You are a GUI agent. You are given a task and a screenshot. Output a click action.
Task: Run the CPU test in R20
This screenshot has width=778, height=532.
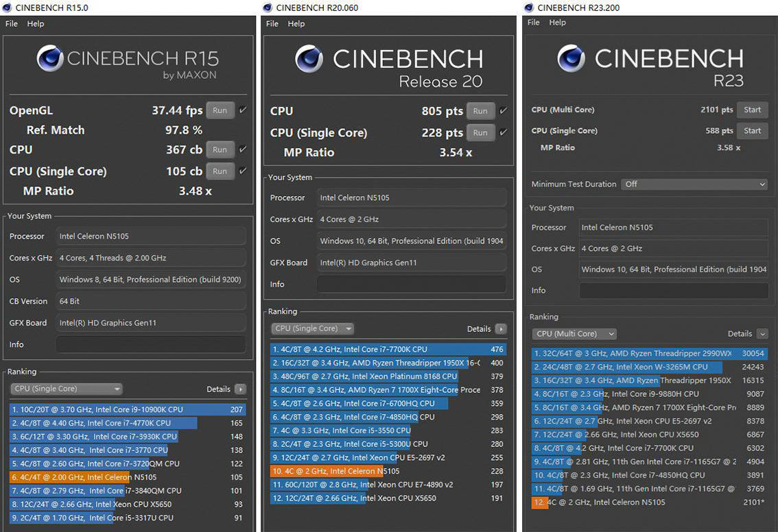point(480,110)
